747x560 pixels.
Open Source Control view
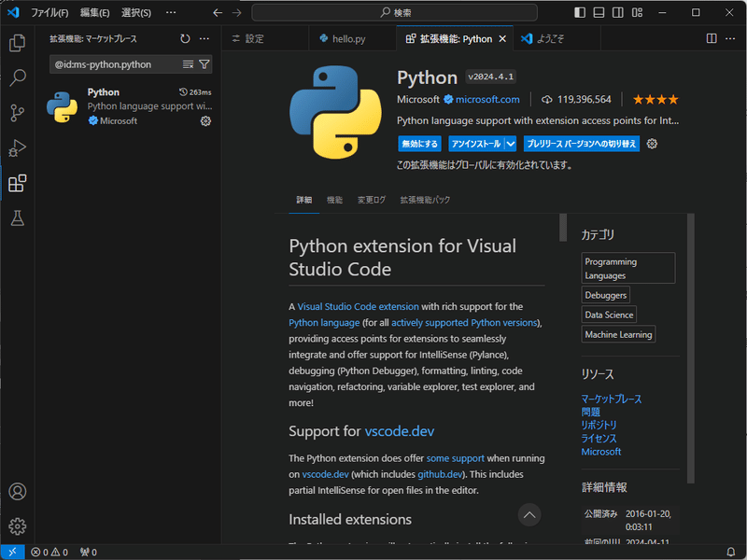17,113
